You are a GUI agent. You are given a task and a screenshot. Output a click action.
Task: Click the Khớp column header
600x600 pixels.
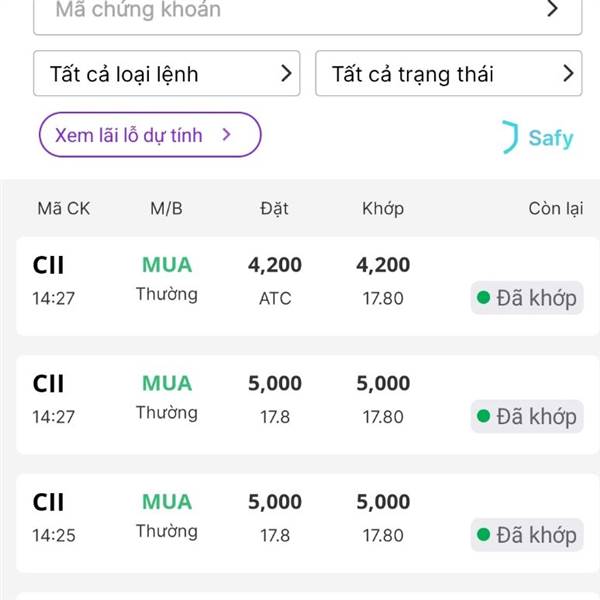coord(383,209)
